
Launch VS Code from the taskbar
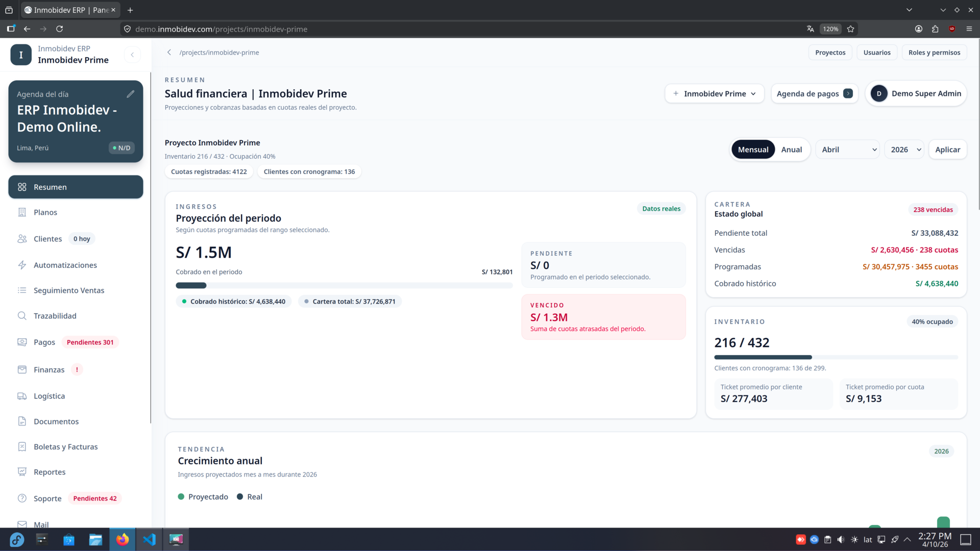click(x=149, y=539)
